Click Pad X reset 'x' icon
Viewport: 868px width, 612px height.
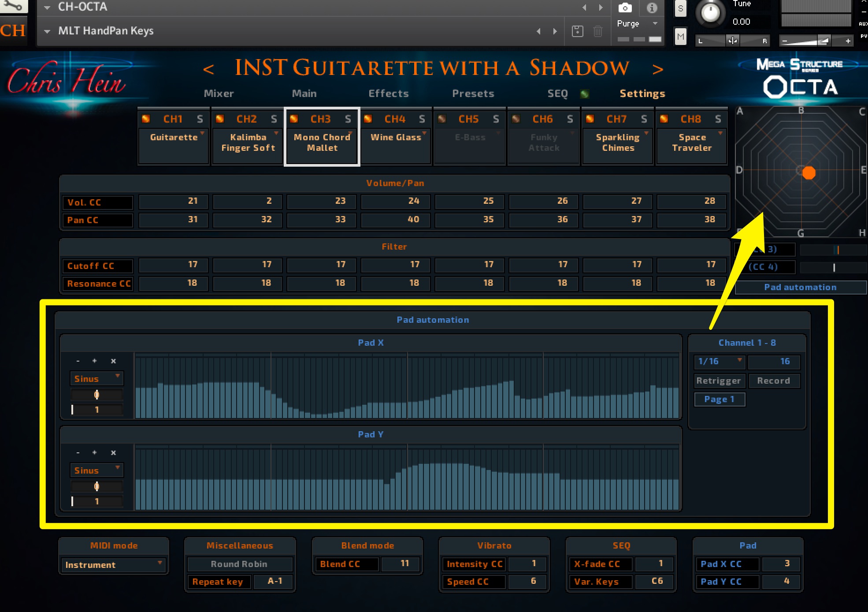pyautogui.click(x=113, y=361)
